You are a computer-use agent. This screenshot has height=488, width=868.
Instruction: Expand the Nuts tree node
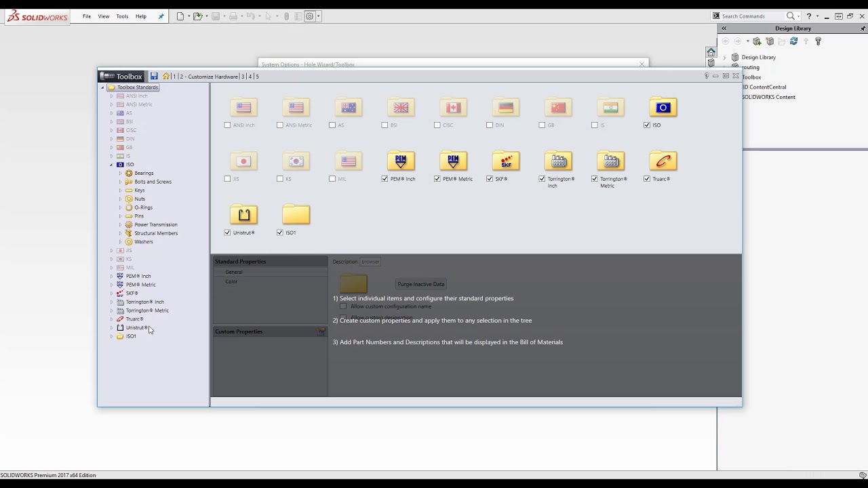click(120, 199)
